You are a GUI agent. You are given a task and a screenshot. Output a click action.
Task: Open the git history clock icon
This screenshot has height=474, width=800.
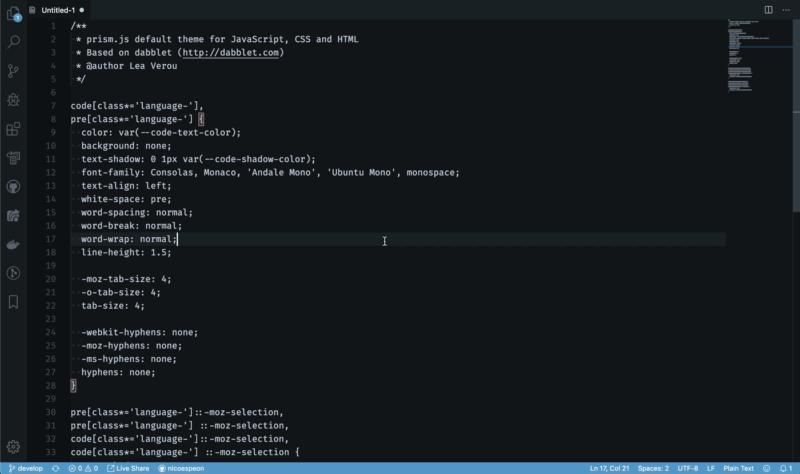point(14,273)
